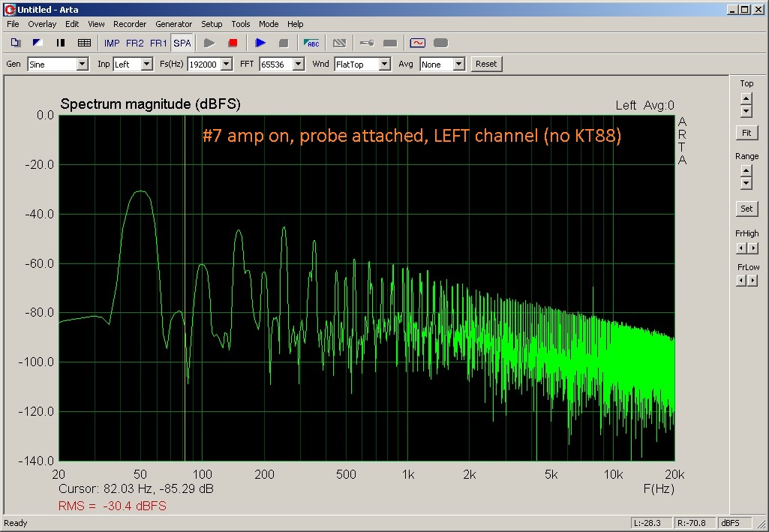Click FrHigh left arrow
The width and height of the screenshot is (769, 532).
[x=741, y=248]
